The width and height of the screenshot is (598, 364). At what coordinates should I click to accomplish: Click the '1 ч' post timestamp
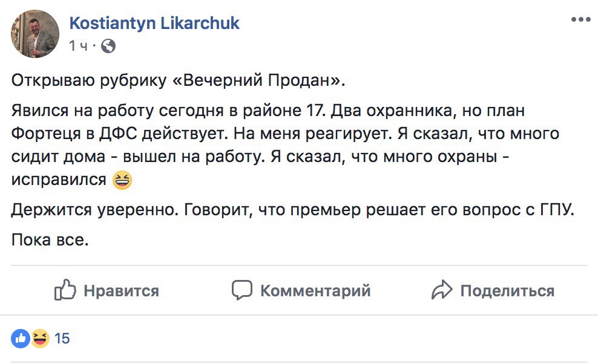[79, 46]
